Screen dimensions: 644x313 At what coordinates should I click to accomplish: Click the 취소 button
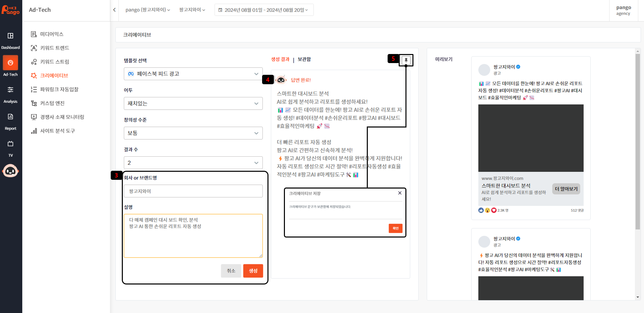(231, 271)
